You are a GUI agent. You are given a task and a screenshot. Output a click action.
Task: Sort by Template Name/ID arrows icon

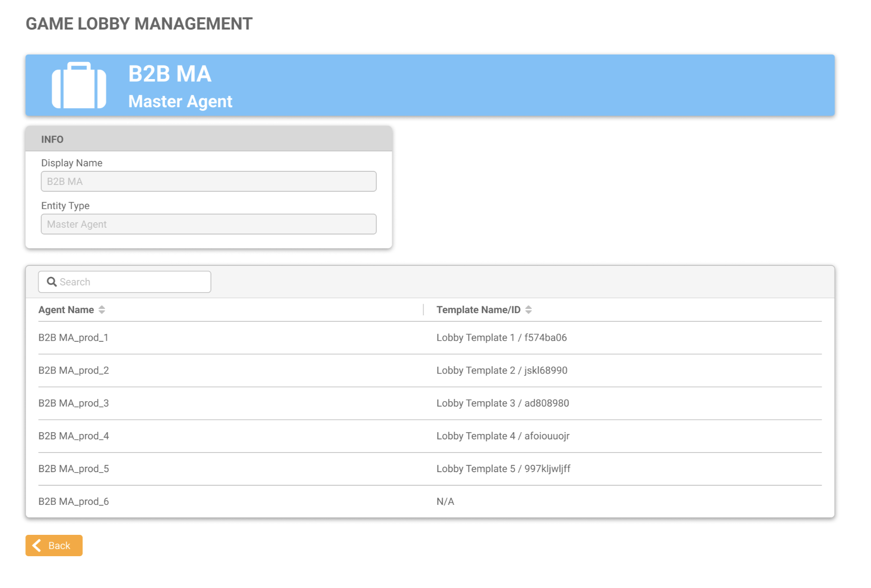(528, 310)
